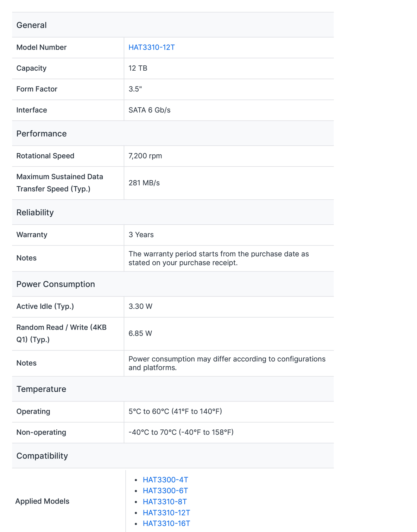
Task: Click the 281 MB/s transfer speed value
Action: [x=144, y=183]
